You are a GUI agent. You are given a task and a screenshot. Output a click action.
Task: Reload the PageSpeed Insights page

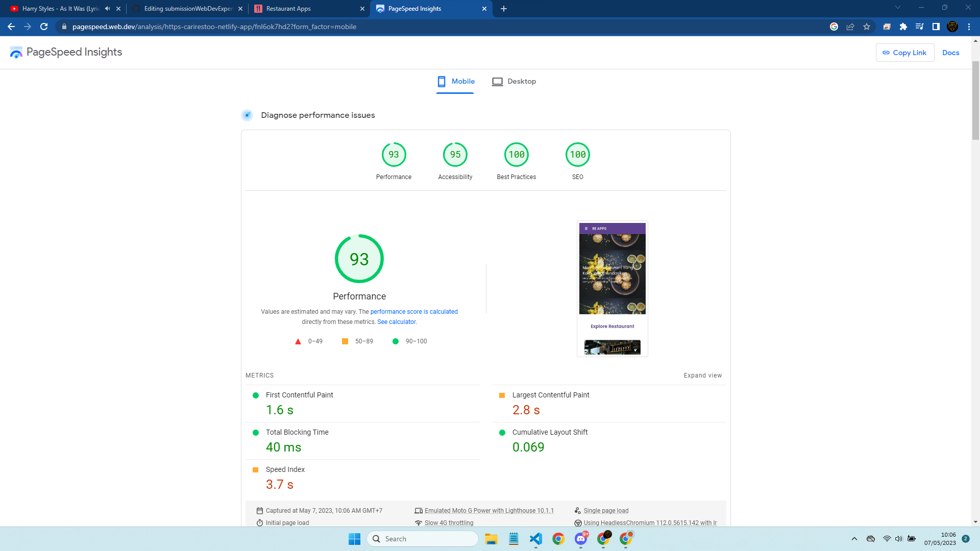tap(44, 27)
